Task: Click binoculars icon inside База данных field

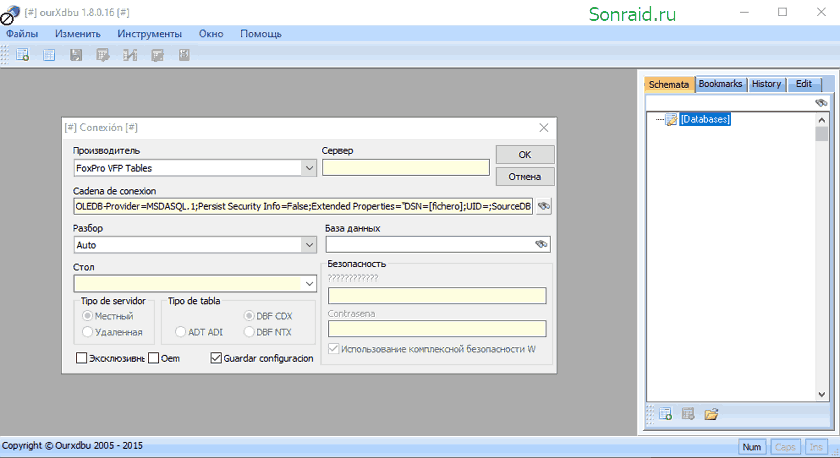Action: coord(541,244)
